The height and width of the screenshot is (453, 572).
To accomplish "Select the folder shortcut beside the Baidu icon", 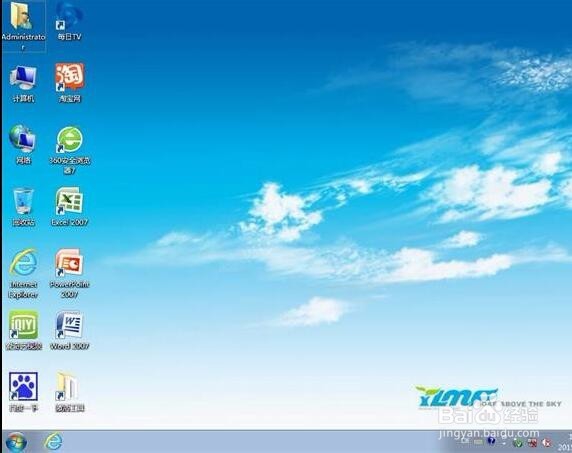I will (69, 392).
